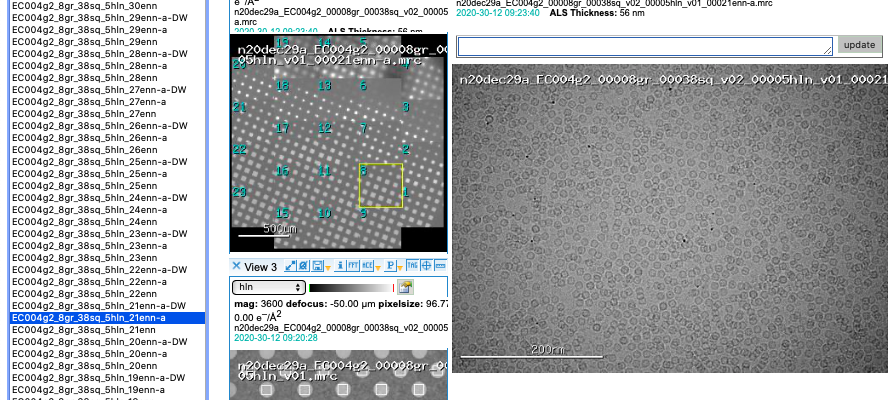The height and width of the screenshot is (400, 896).
Task: Click the large micrograph image with 200nm scale
Action: click(670, 218)
